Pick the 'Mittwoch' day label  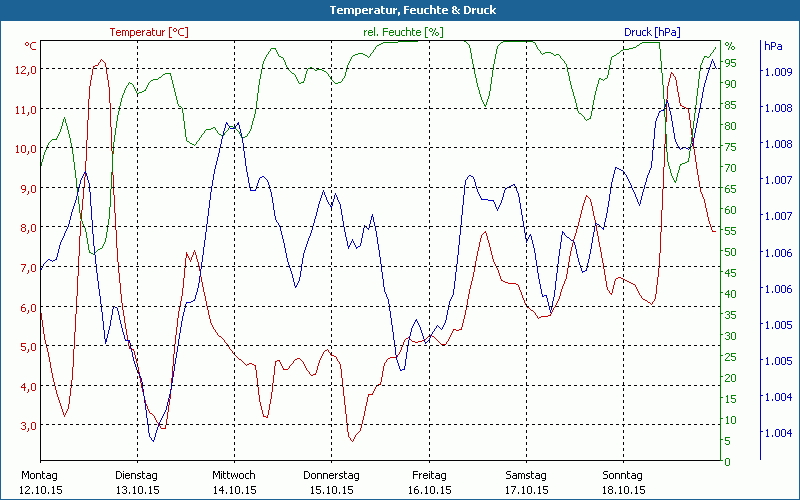(x=234, y=475)
